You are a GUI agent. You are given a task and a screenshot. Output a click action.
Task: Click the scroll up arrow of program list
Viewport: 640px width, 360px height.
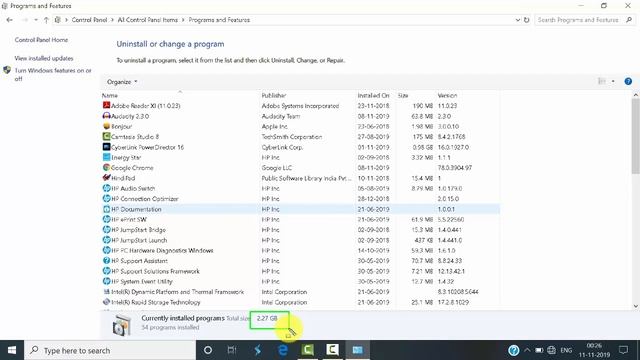point(636,95)
